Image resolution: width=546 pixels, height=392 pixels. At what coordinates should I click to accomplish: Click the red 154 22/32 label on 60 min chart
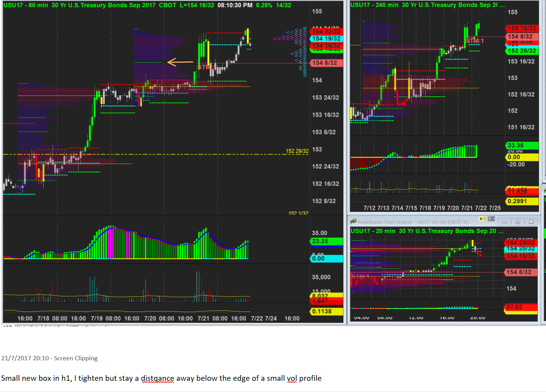(327, 32)
